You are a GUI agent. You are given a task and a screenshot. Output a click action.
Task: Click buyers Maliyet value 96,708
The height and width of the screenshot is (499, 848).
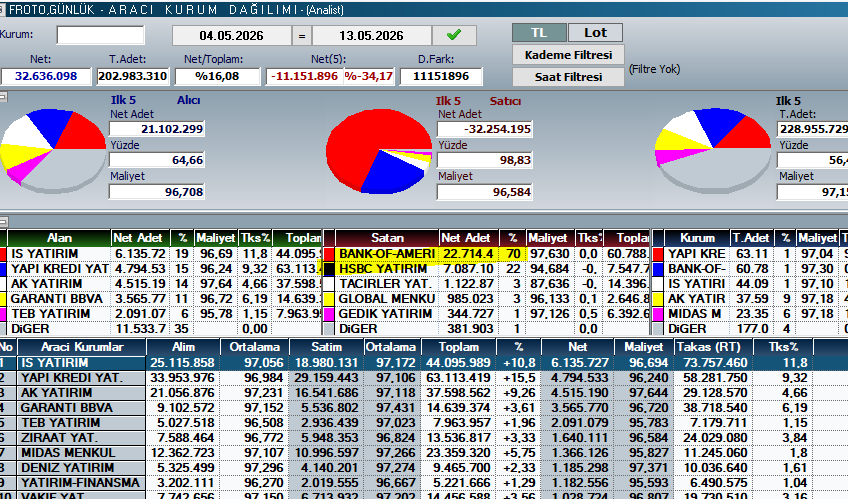click(157, 192)
